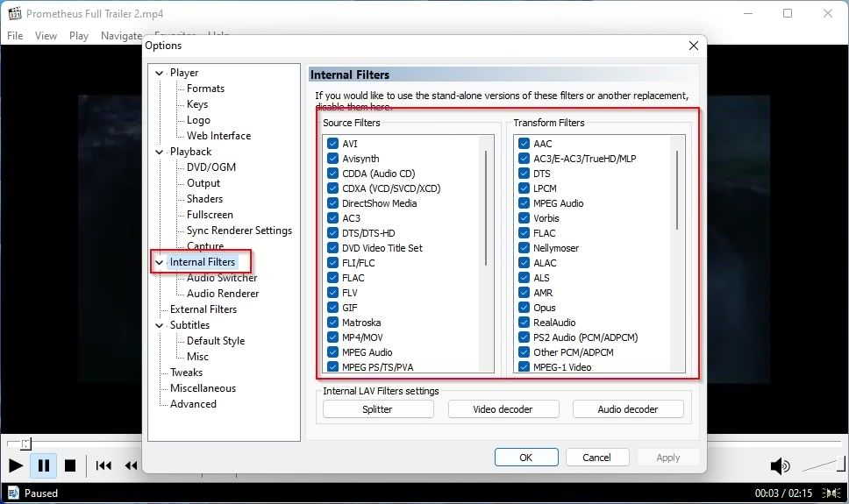The image size is (849, 504).
Task: Disable the DVD Video Title Set filter
Action: tap(333, 248)
